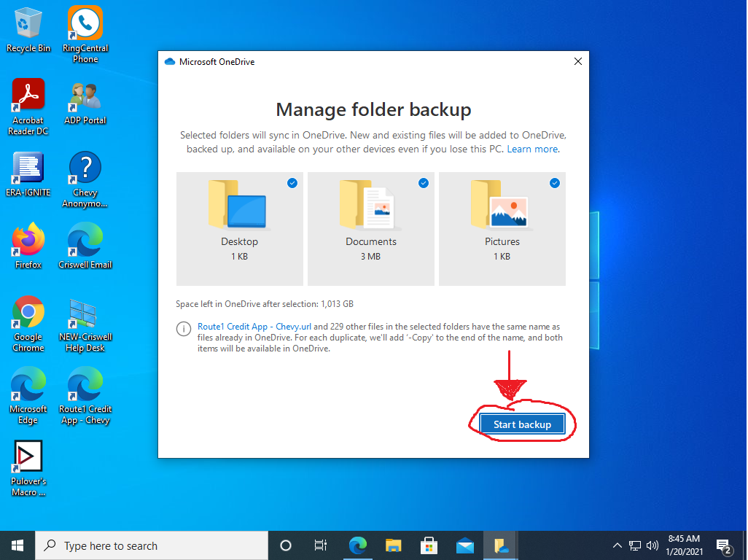Viewport: 748px width, 560px height.
Task: Open the Action Center notifications icon
Action: (x=724, y=546)
